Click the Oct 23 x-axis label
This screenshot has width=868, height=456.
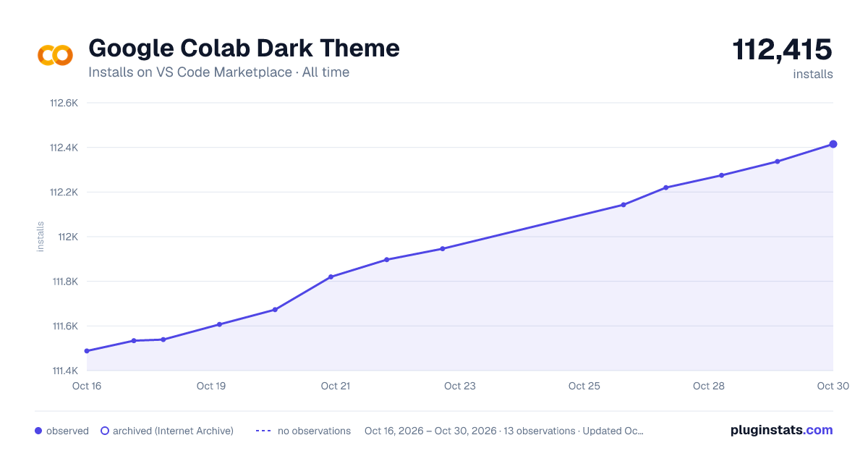pos(460,386)
